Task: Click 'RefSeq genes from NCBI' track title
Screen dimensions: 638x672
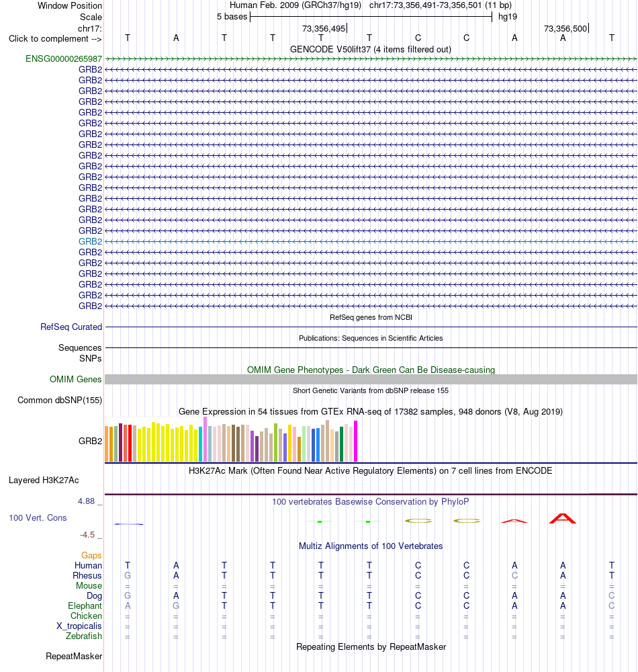Action: click(371, 317)
